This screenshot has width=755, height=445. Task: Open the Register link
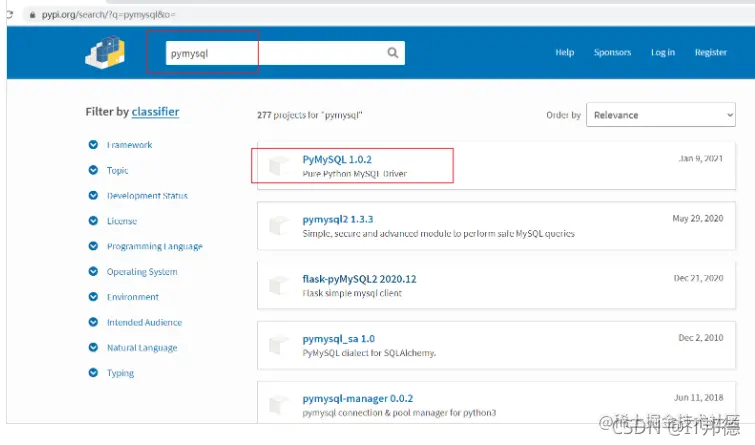coord(710,52)
